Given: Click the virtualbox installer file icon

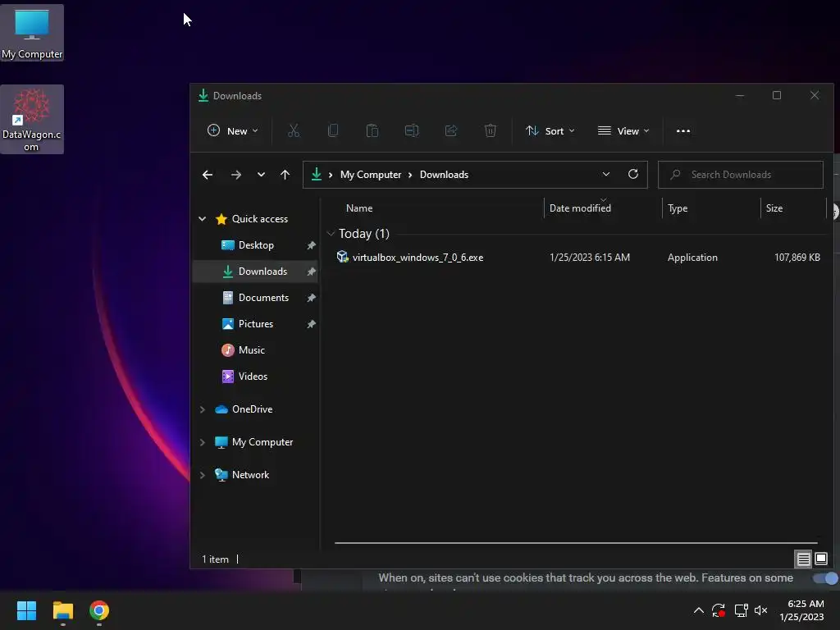Looking at the screenshot, I should [342, 257].
